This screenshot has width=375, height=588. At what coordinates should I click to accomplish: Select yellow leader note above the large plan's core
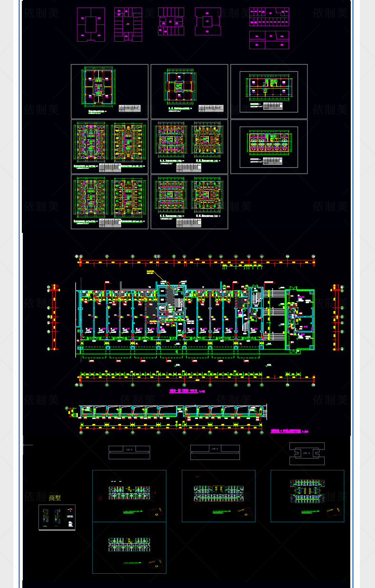pyautogui.click(x=151, y=272)
